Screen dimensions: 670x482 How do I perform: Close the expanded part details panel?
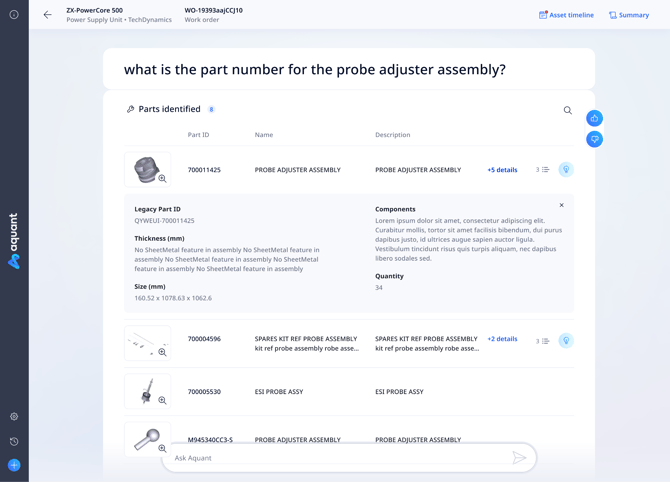(x=561, y=205)
